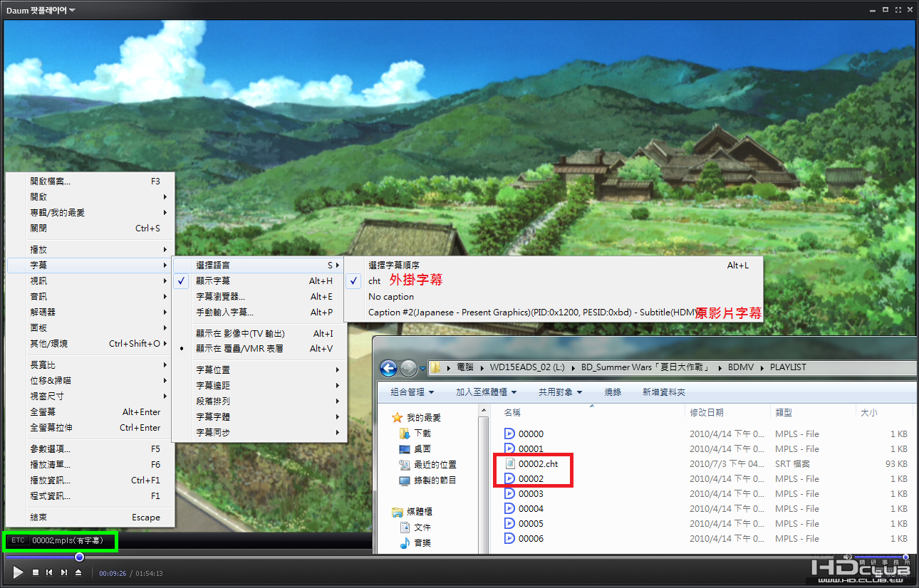Stop playback with the square Stop icon
The height and width of the screenshot is (588, 919).
pyautogui.click(x=36, y=572)
